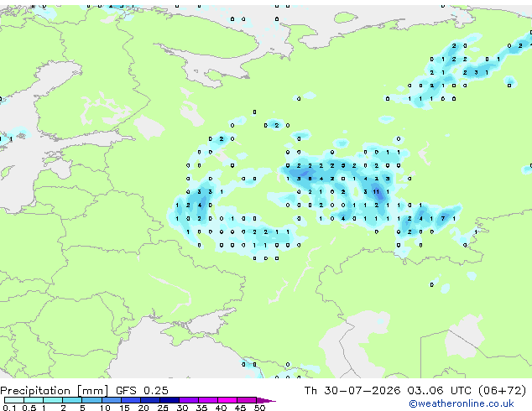Click the '10' legend scale label
Screen dimensions: 532x411
tap(105, 408)
